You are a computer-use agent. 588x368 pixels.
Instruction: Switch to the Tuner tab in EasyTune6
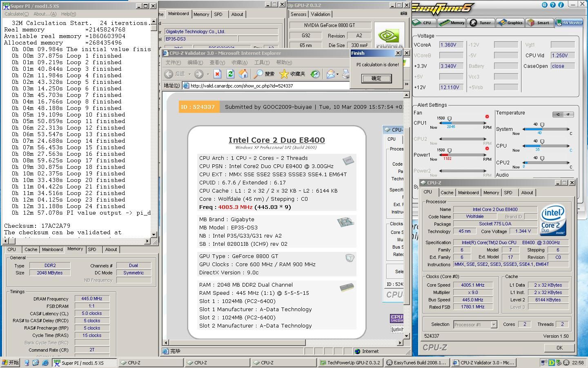(x=481, y=22)
